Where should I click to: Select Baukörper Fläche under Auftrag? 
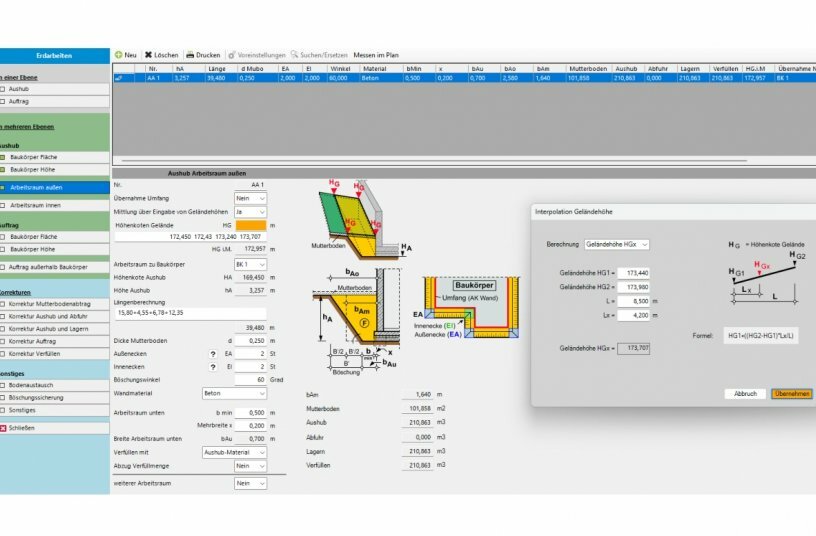coord(55,237)
